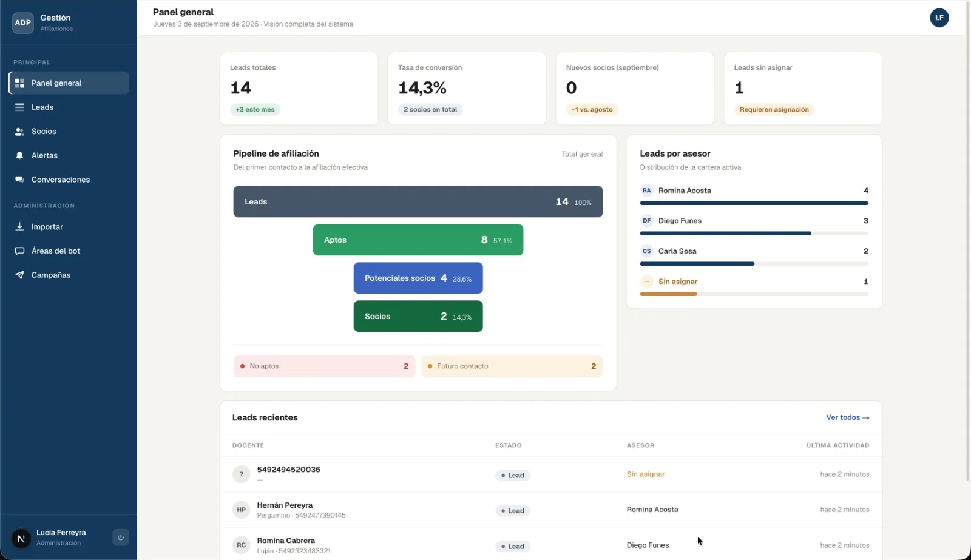Click the orange Sin asignar progress bar
971x560 pixels.
point(668,294)
